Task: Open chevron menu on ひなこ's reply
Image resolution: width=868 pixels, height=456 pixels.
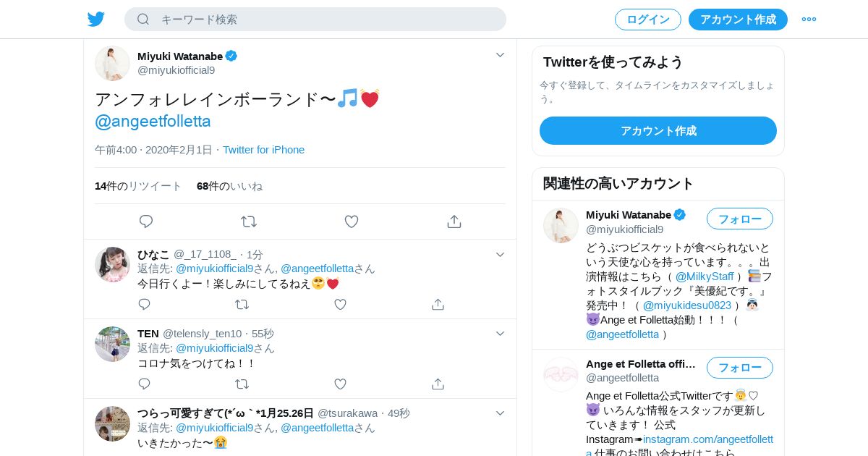Action: pos(500,254)
